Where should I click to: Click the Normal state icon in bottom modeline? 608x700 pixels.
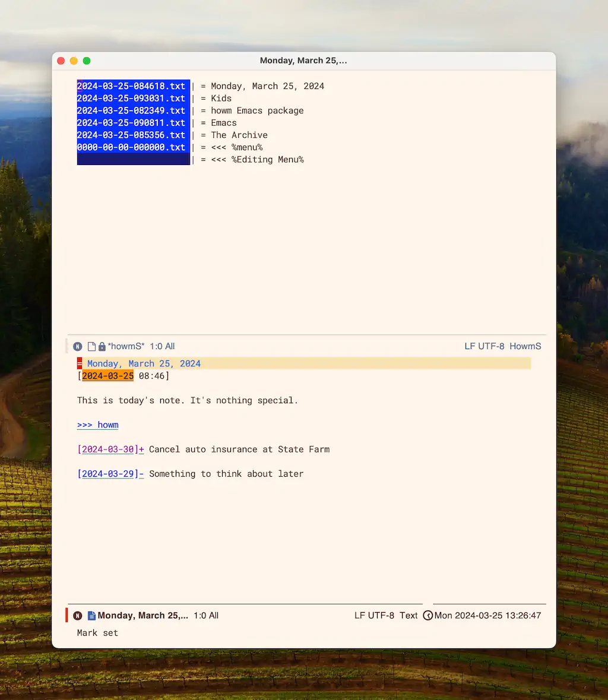coord(78,616)
